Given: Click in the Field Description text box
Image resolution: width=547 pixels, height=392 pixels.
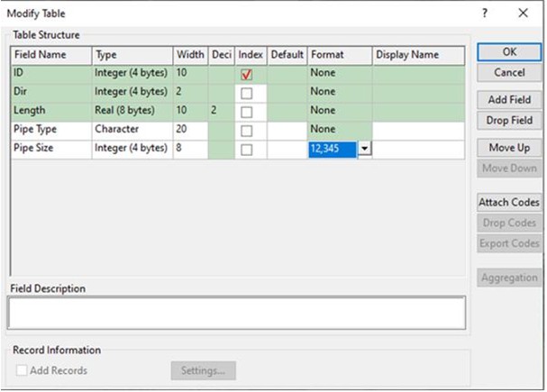Looking at the screenshot, I should click(x=236, y=313).
